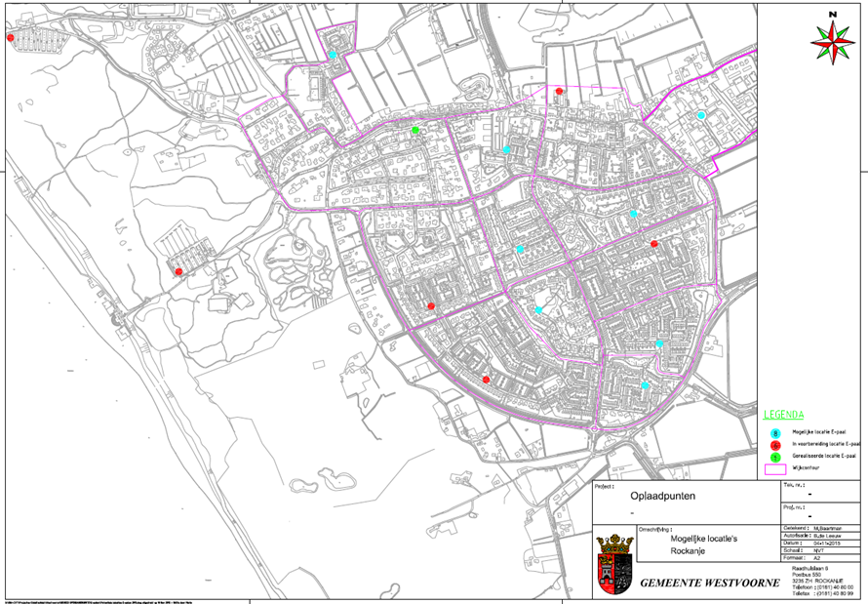Click the cyan legend circle numbered 8
This screenshot has width=868, height=604.
click(x=775, y=433)
